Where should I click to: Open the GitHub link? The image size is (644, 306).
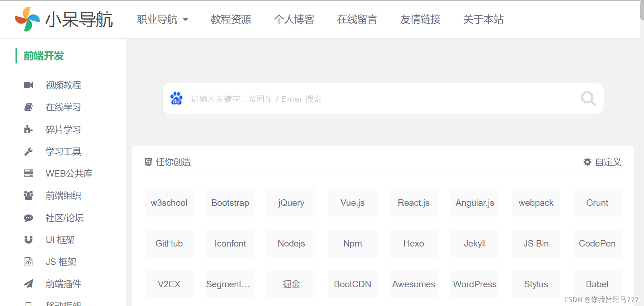[x=169, y=243]
